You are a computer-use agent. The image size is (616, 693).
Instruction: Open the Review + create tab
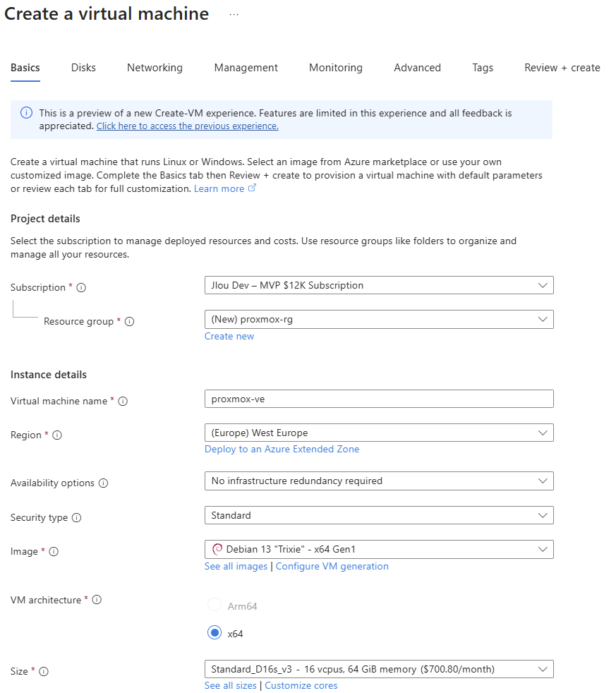[x=562, y=68]
